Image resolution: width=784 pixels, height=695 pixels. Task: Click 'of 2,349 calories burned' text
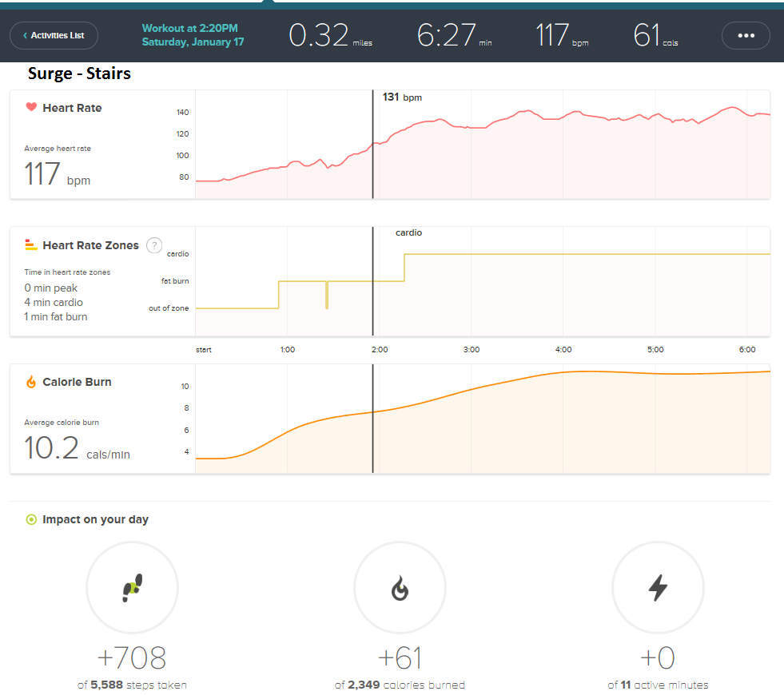tap(400, 685)
